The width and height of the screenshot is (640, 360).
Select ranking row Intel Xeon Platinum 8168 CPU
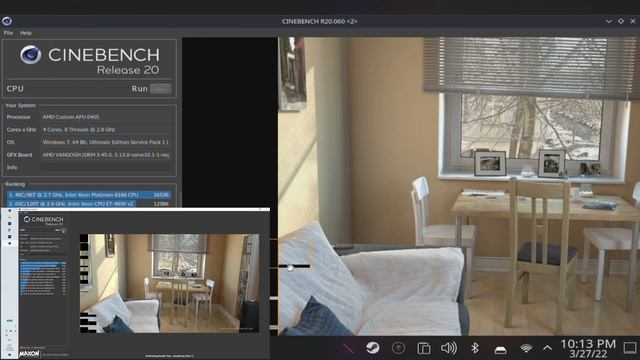coord(89,195)
